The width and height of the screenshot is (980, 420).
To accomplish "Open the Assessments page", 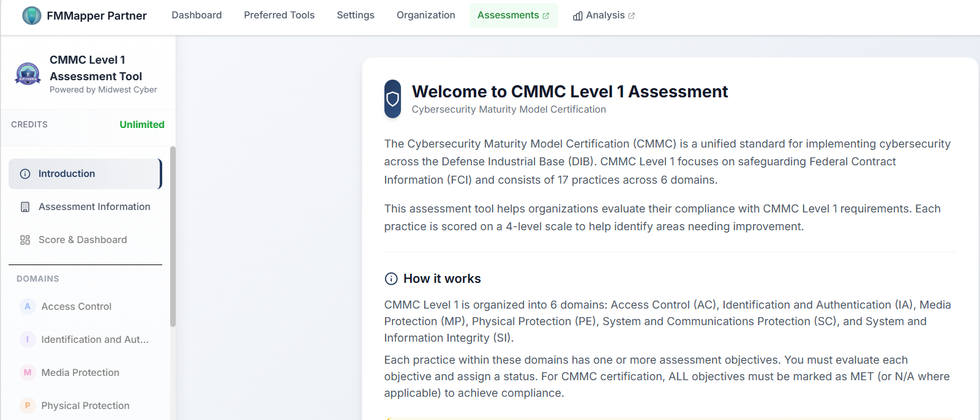I will pos(509,15).
